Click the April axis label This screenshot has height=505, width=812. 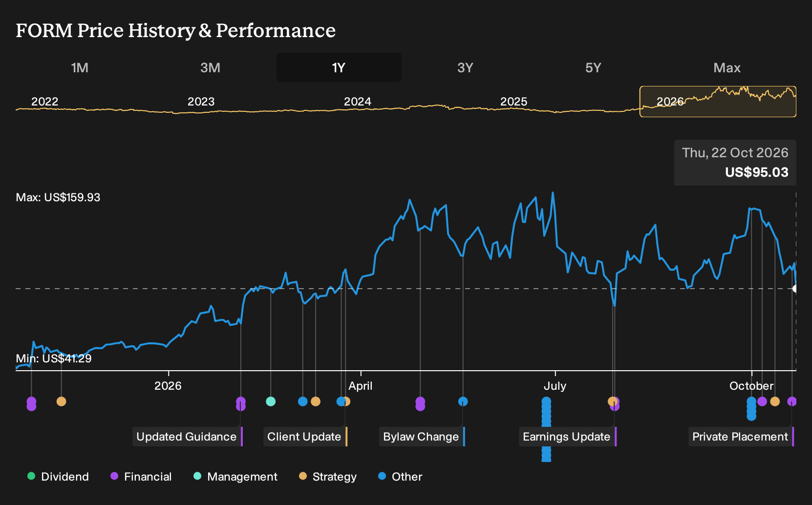pyautogui.click(x=360, y=386)
